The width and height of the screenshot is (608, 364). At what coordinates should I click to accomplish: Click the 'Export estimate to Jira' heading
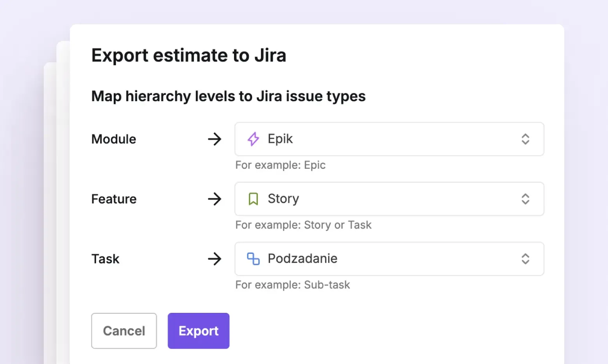coord(189,55)
